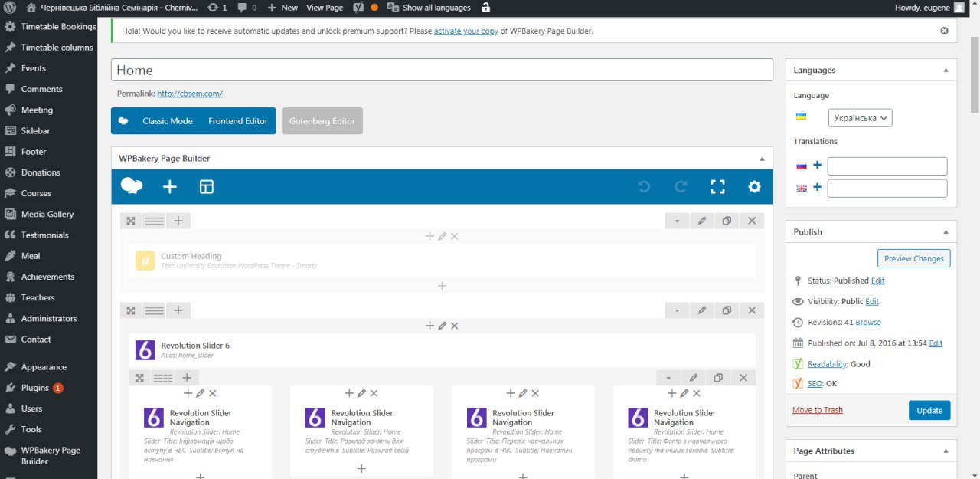This screenshot has height=479, width=980.
Task: Collapse the Page Attributes panel
Action: pyautogui.click(x=946, y=451)
